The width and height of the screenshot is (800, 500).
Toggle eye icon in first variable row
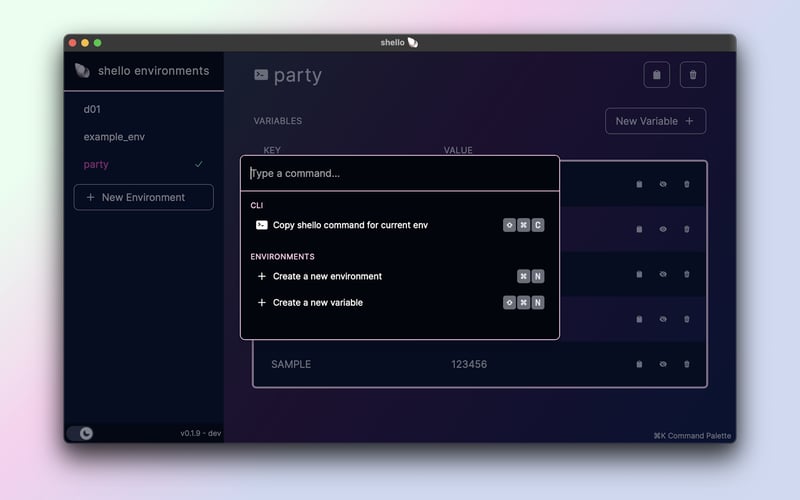click(663, 184)
